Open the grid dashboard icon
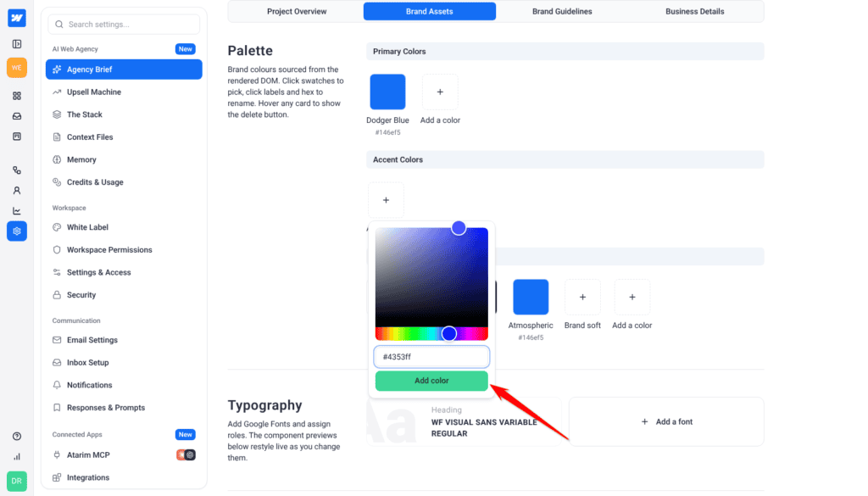868x496 pixels. click(17, 96)
